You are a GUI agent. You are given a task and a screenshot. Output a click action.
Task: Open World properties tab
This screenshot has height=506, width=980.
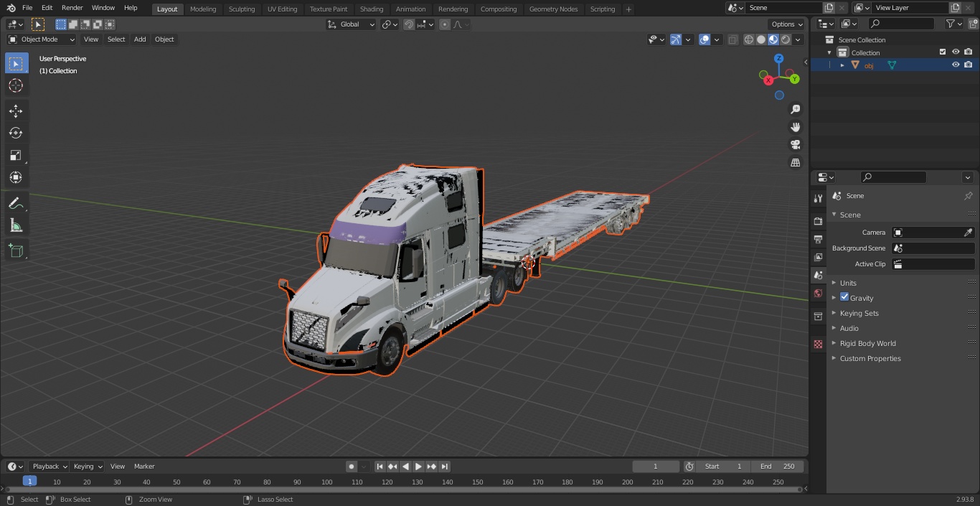818,294
